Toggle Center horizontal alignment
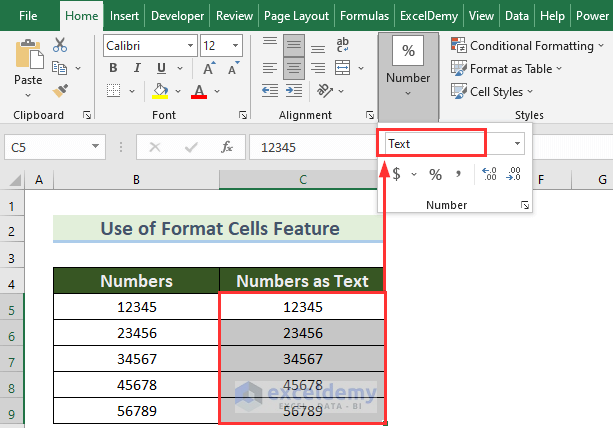 [x=292, y=68]
